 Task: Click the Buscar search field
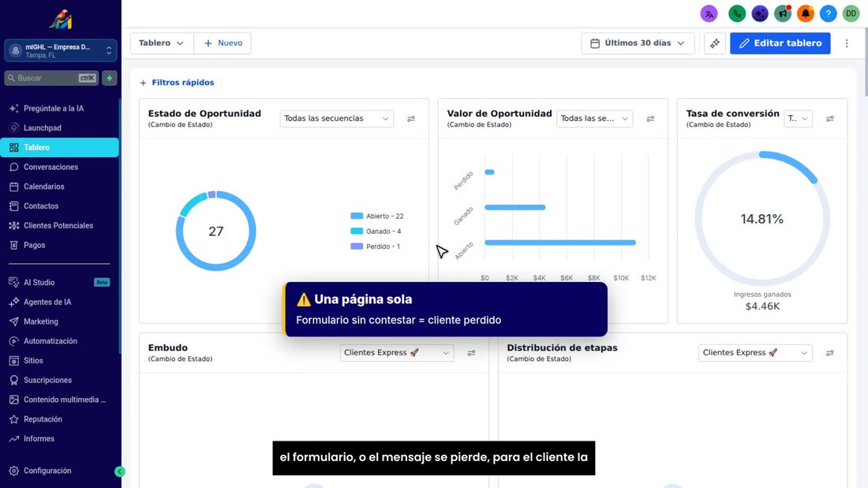point(51,78)
